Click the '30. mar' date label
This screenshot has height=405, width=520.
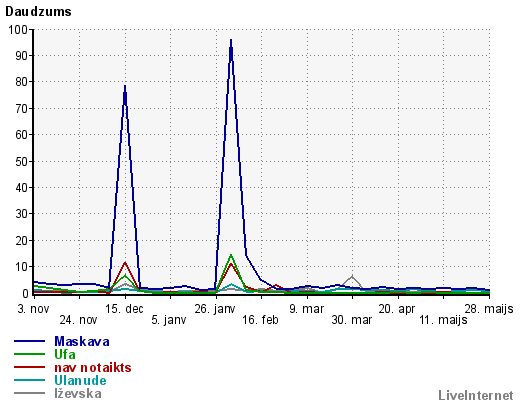point(352,320)
